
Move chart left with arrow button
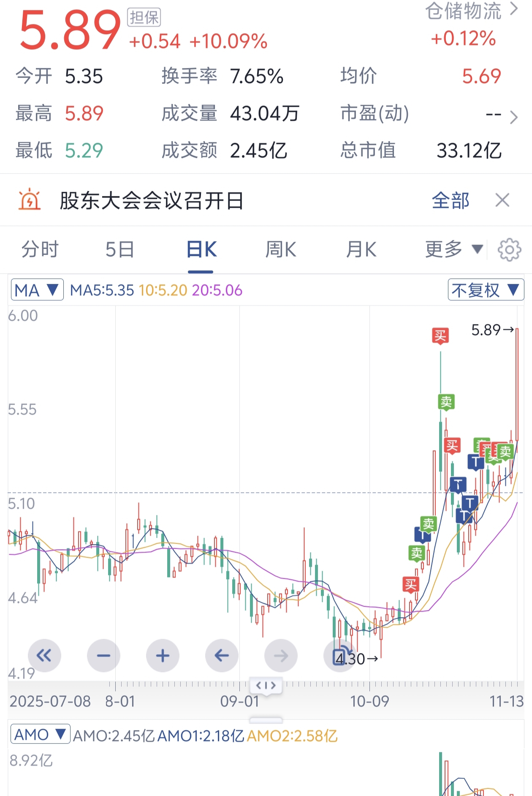pos(222,655)
